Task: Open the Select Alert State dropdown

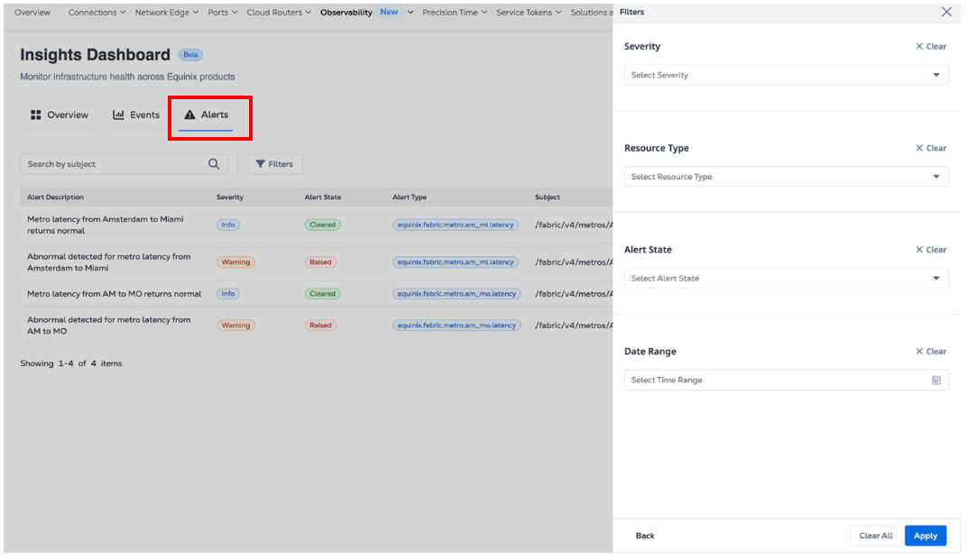Action: [787, 278]
